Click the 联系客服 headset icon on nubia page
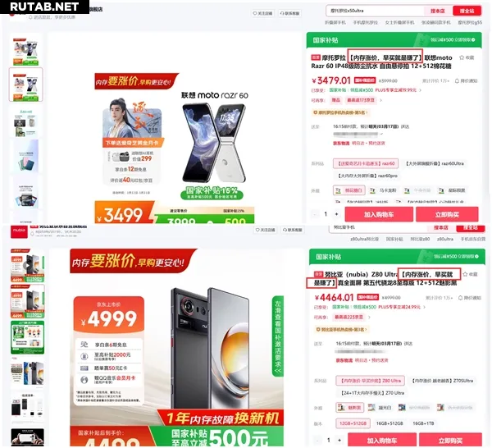Image resolution: width=492 pixels, height=448 pixels. (285, 230)
